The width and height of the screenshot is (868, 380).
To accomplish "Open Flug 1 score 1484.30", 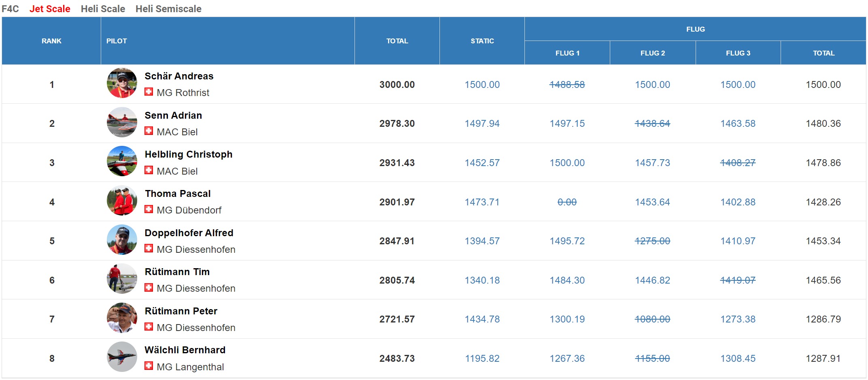I will pyautogui.click(x=567, y=280).
